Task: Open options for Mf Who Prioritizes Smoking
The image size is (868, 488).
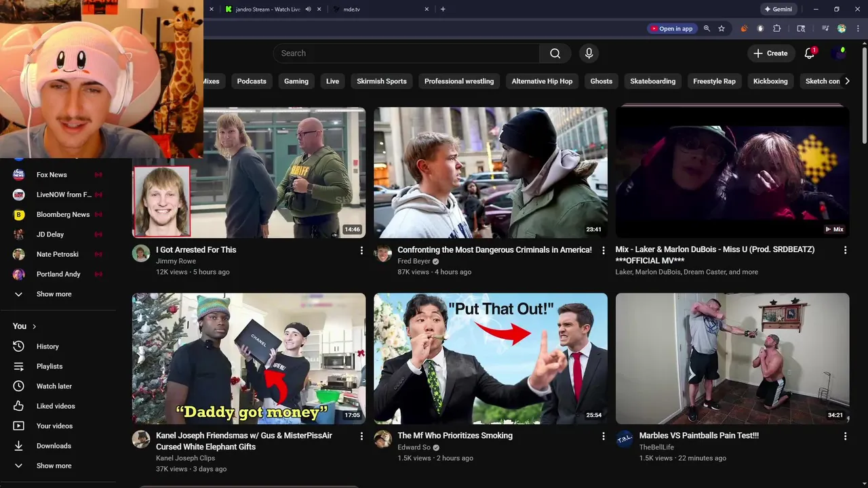Action: tap(604, 436)
